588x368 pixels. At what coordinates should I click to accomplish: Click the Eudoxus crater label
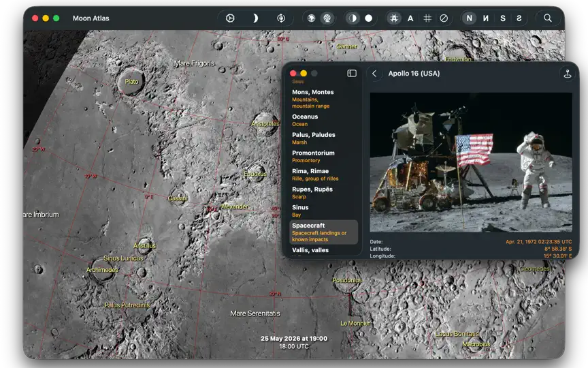(255, 174)
